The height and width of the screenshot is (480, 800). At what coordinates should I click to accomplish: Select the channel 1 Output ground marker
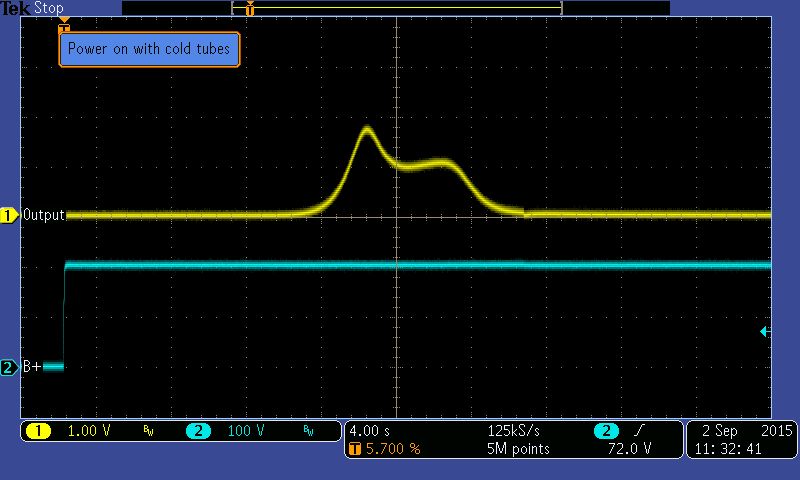click(10, 215)
